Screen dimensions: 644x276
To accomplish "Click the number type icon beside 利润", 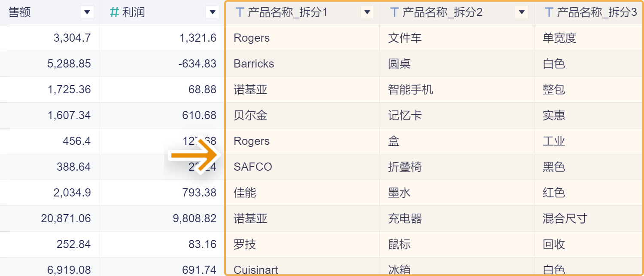I will pyautogui.click(x=114, y=12).
